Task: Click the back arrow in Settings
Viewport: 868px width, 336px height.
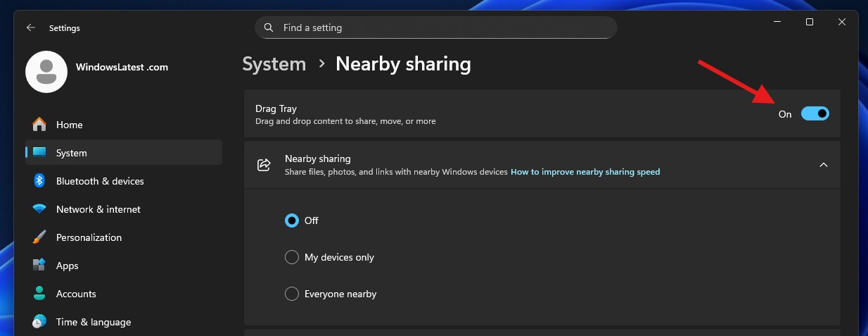Action: pos(30,28)
